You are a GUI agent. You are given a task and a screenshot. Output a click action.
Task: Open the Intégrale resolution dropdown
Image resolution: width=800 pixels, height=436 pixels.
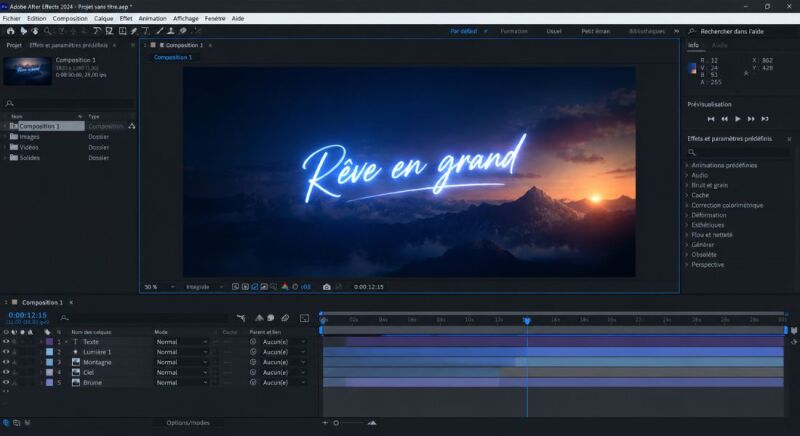[204, 287]
